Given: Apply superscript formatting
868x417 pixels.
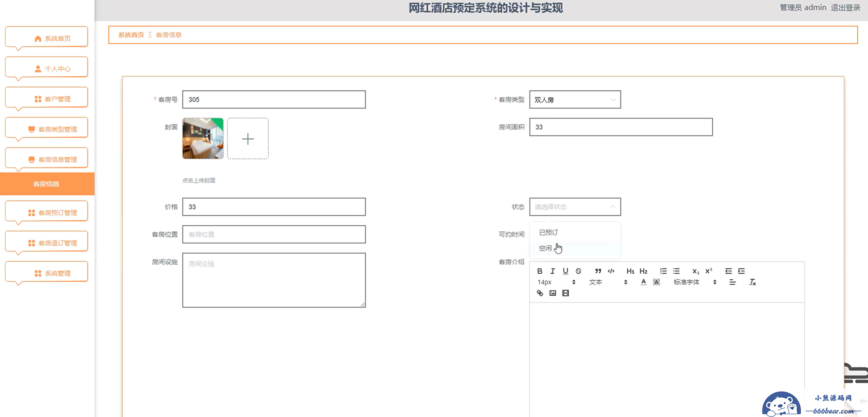Looking at the screenshot, I should tap(708, 271).
